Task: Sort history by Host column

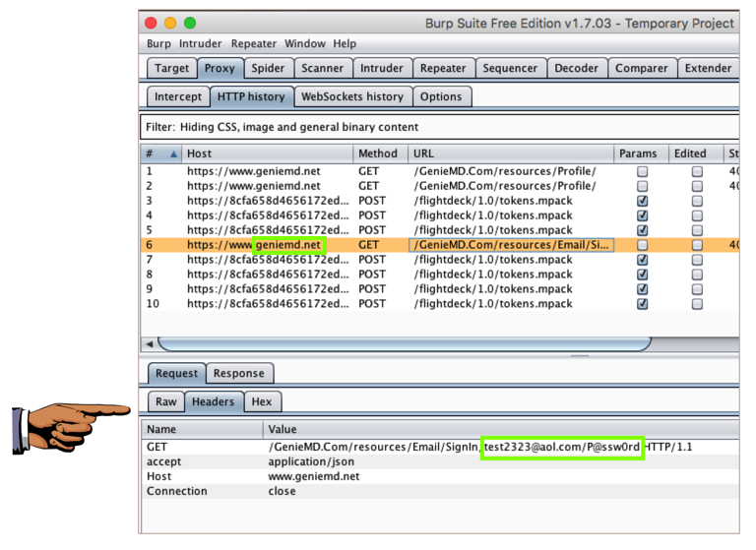Action: pyautogui.click(x=267, y=153)
